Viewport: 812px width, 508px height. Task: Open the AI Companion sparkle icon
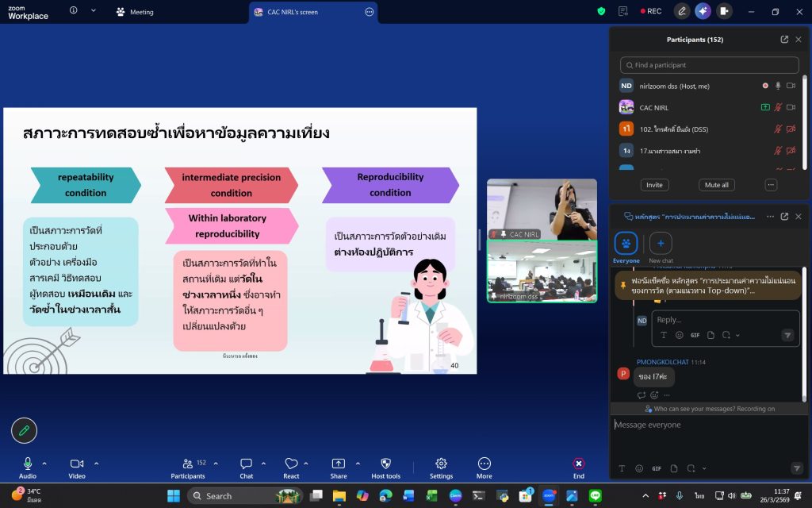pyautogui.click(x=703, y=11)
